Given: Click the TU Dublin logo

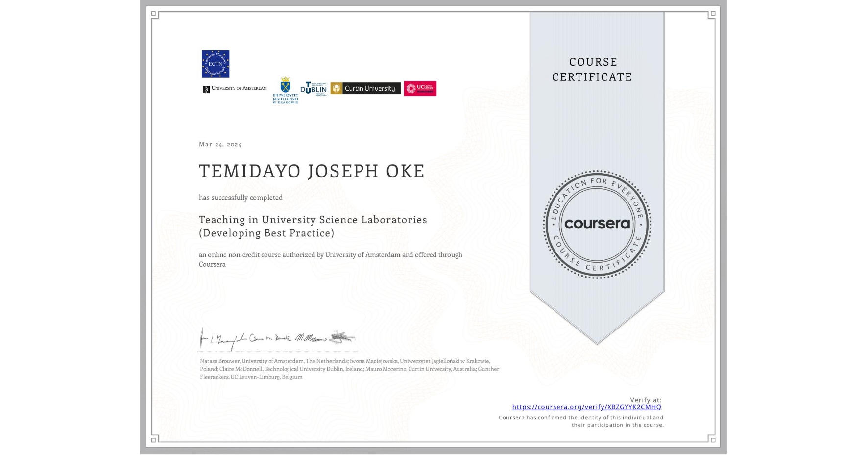Looking at the screenshot, I should pos(313,89).
